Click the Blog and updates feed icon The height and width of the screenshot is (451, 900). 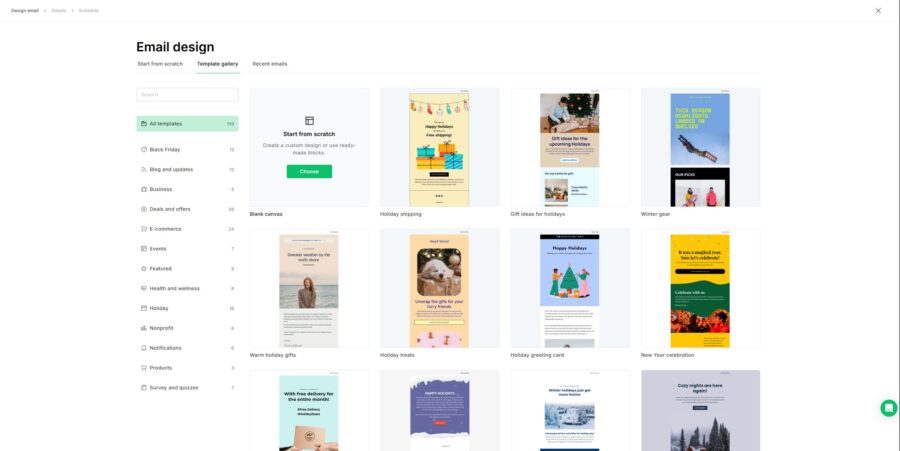click(143, 169)
